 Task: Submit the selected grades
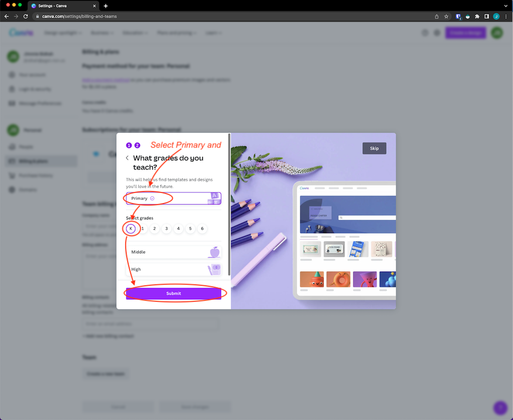click(173, 293)
